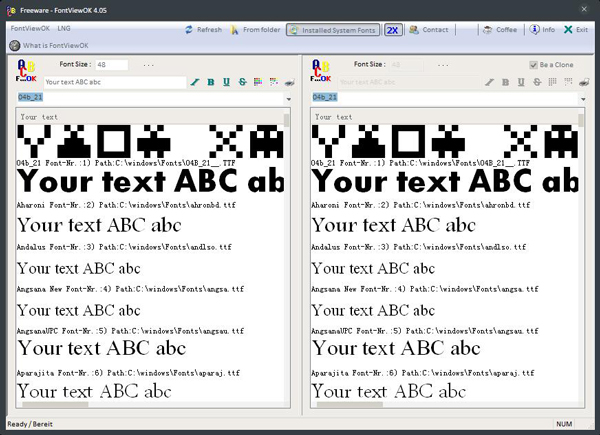Image resolution: width=600 pixels, height=435 pixels.
Task: Click the right pane three-dots options button
Action: point(443,65)
